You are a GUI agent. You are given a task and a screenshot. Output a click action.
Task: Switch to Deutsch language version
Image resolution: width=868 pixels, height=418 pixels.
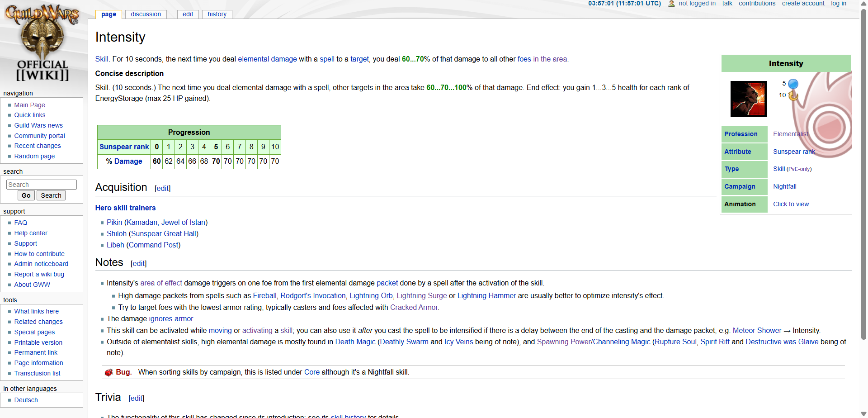(x=26, y=400)
